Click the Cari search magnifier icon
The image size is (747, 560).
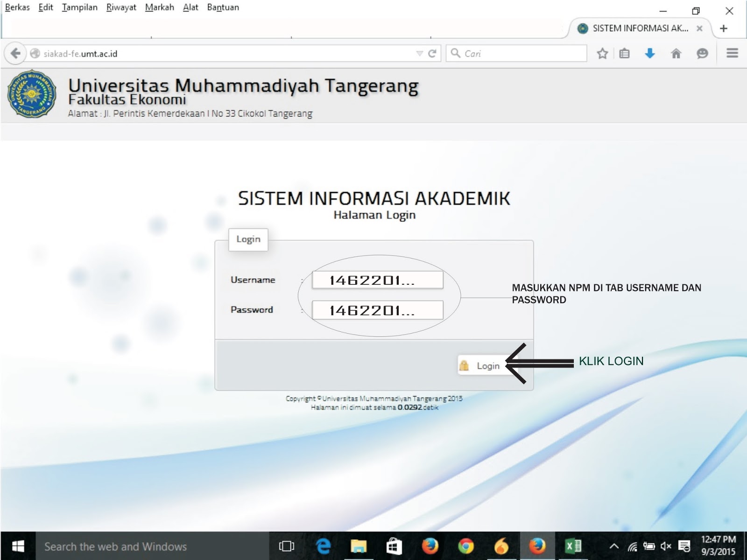(456, 53)
